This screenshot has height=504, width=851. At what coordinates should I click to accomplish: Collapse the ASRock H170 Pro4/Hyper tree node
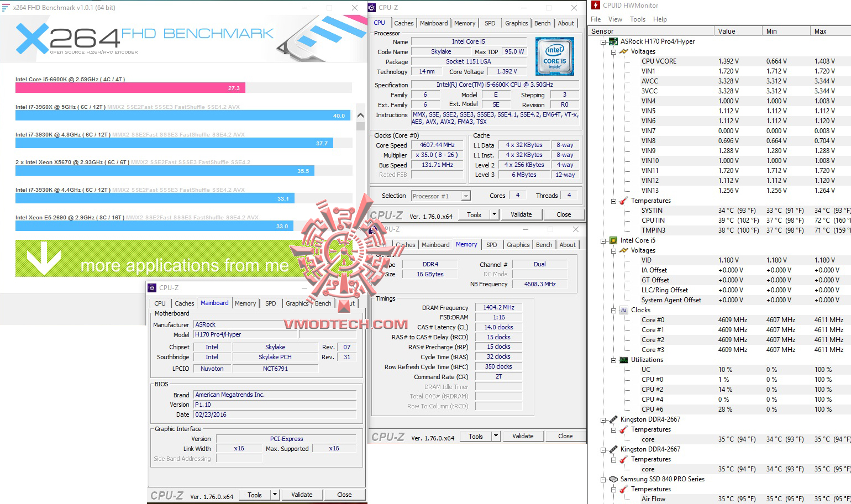(603, 41)
